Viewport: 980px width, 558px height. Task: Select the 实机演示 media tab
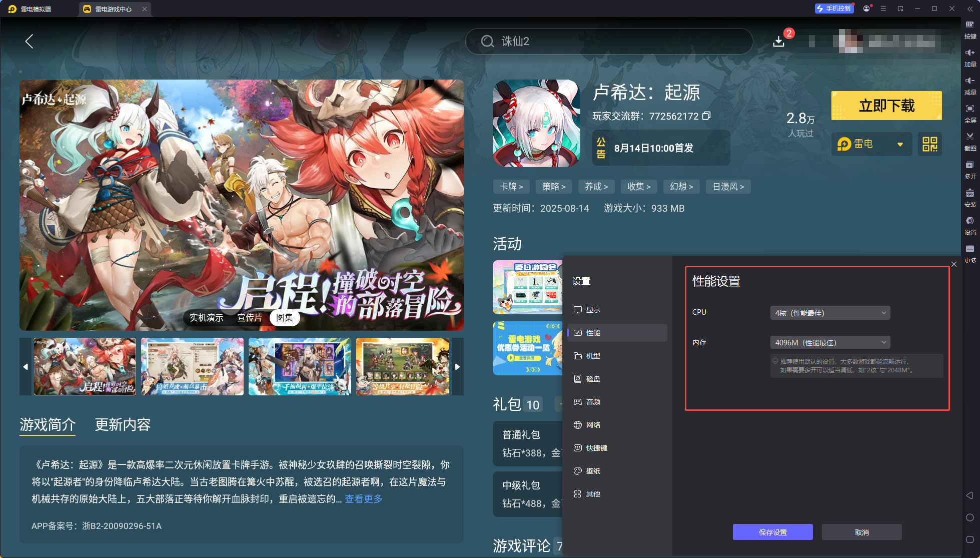click(206, 318)
